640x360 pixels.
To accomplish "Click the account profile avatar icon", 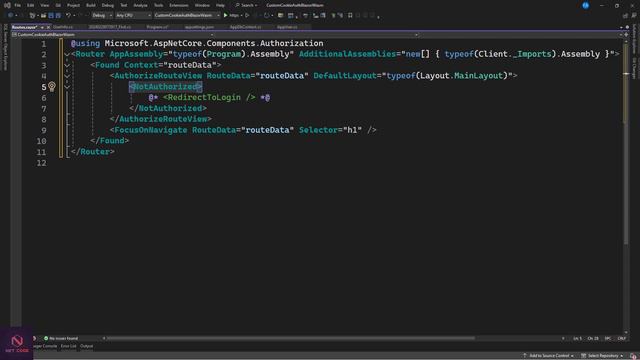I will click(586, 5).
